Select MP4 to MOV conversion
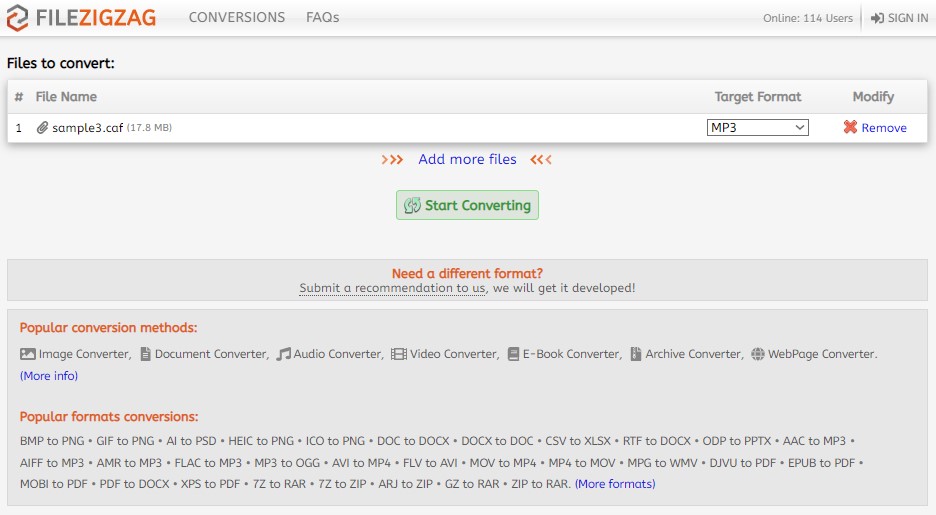The width and height of the screenshot is (936, 515). coord(582,463)
